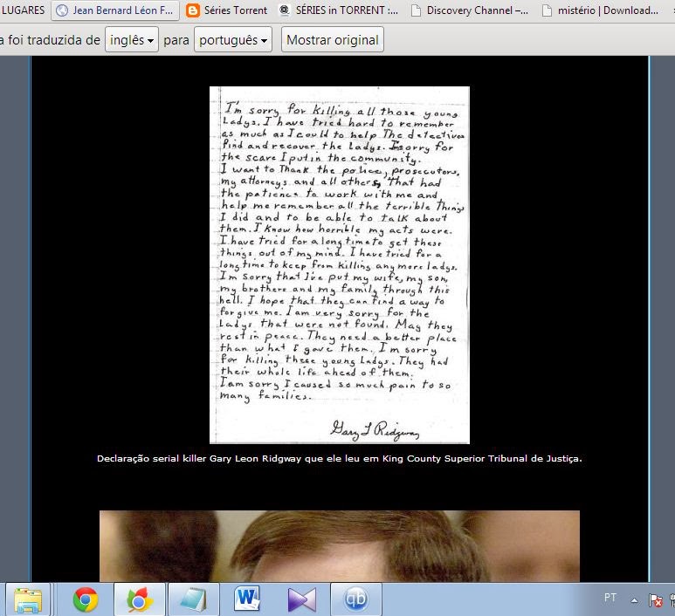Click the caption 'Declaração serial killer Gary Leon Ridgway'
This screenshot has height=616, width=675.
click(x=199, y=459)
